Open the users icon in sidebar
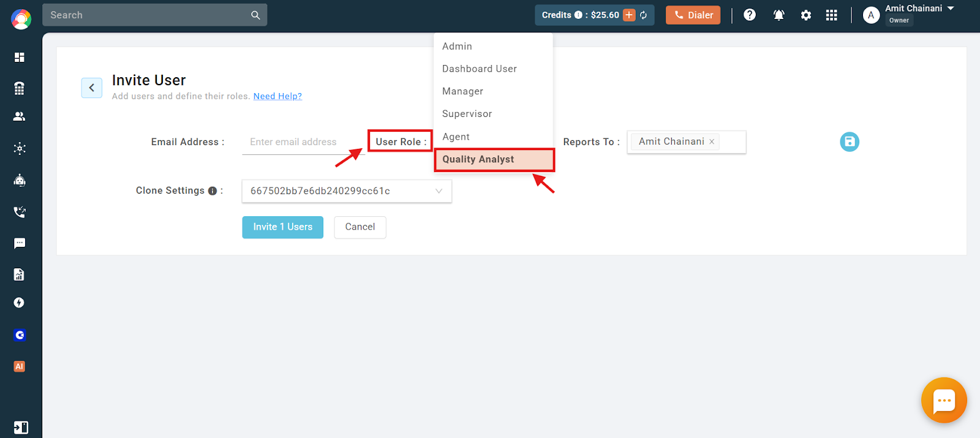 click(x=20, y=116)
